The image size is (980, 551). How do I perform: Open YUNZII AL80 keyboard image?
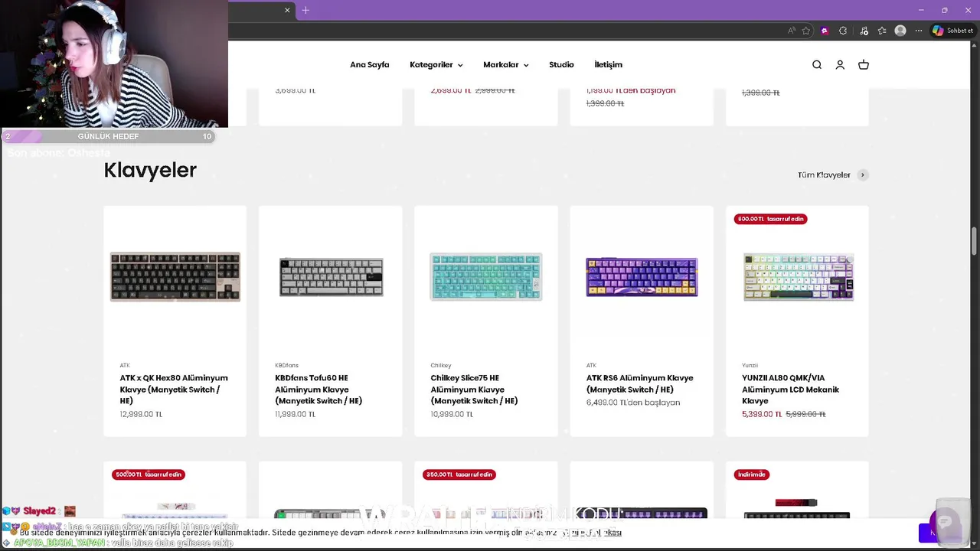pyautogui.click(x=798, y=276)
